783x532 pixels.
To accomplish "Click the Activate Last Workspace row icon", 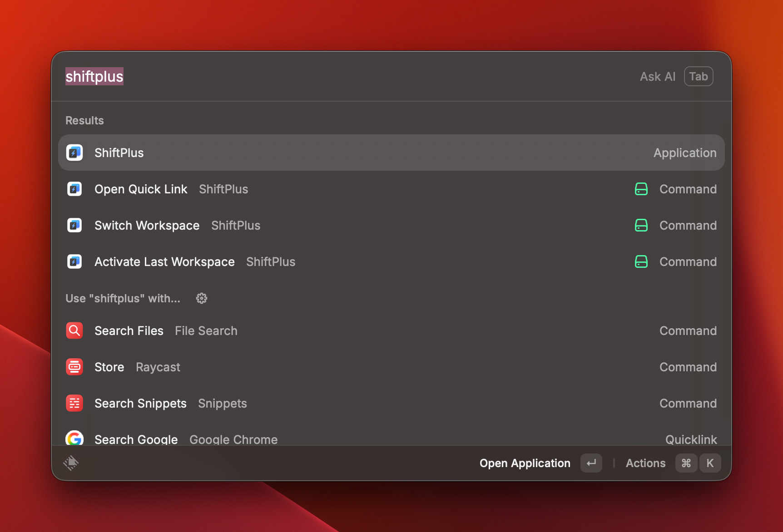I will pyautogui.click(x=74, y=261).
